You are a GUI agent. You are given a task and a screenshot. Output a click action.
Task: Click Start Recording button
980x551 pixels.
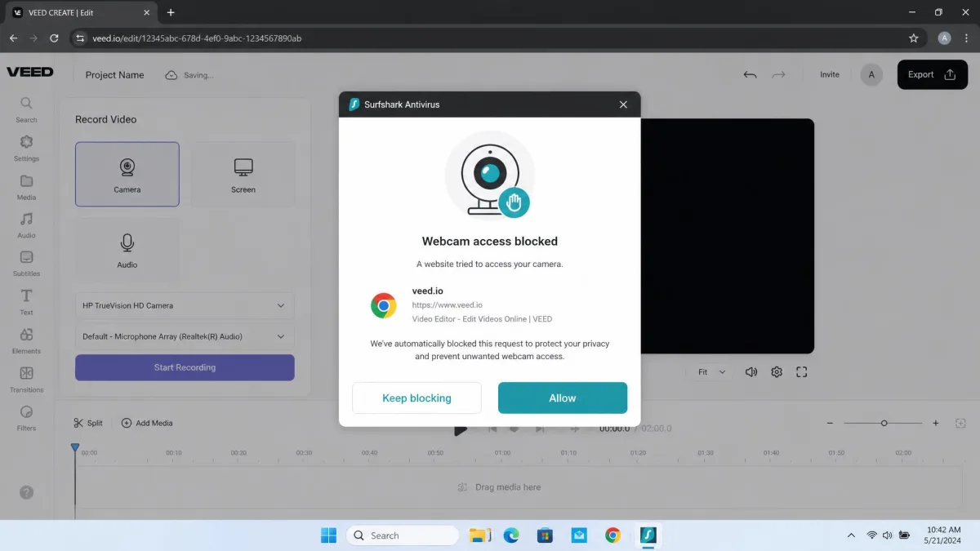coord(185,367)
